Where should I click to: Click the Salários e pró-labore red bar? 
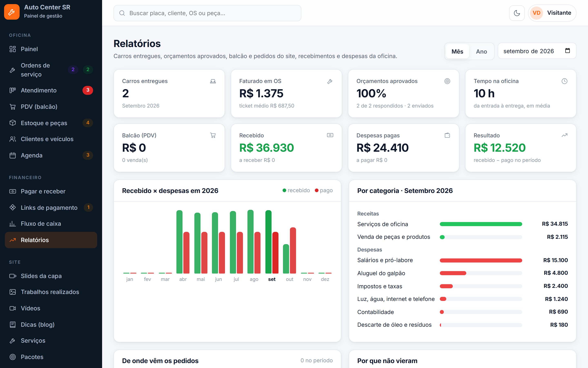click(x=481, y=260)
